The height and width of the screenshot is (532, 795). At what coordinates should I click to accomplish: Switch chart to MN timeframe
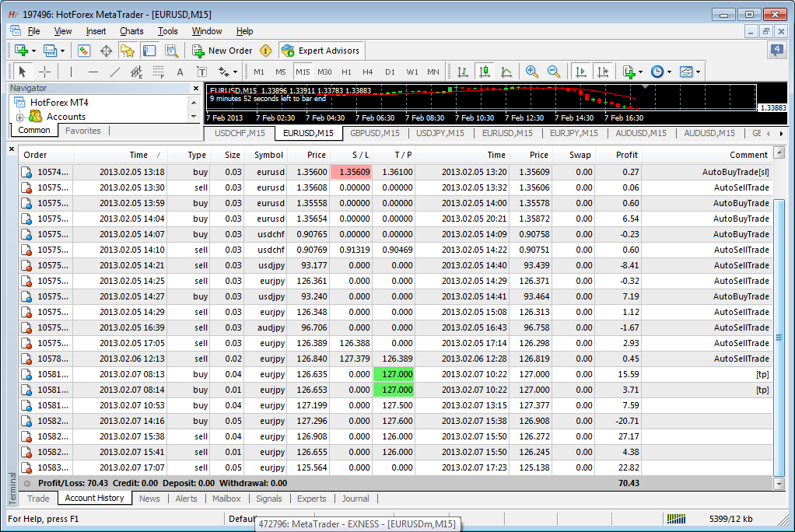pos(433,72)
